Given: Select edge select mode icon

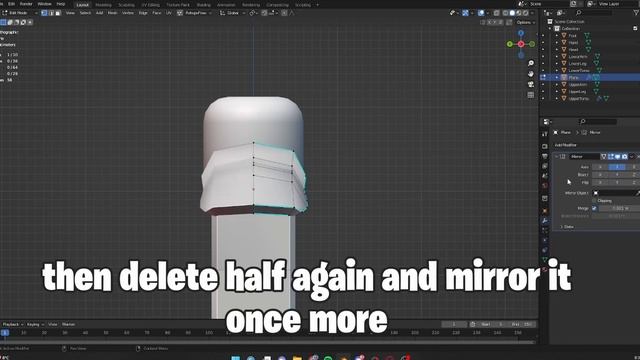Looking at the screenshot, I should click(51, 13).
